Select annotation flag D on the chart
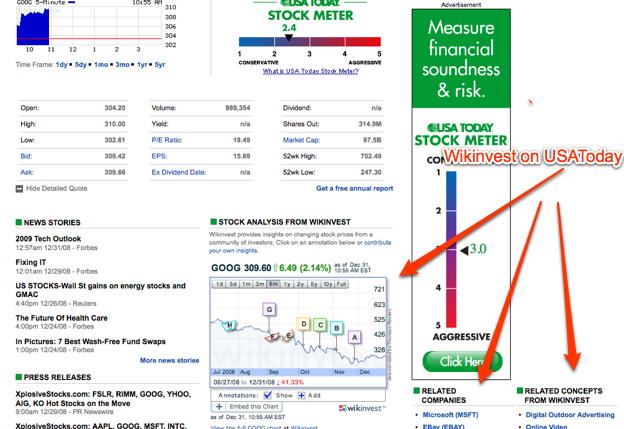 (304, 324)
